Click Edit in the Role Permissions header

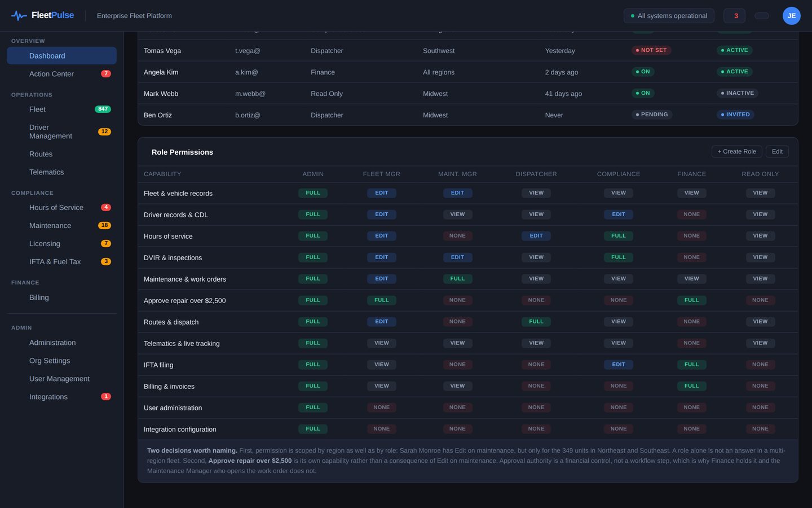[x=777, y=151]
